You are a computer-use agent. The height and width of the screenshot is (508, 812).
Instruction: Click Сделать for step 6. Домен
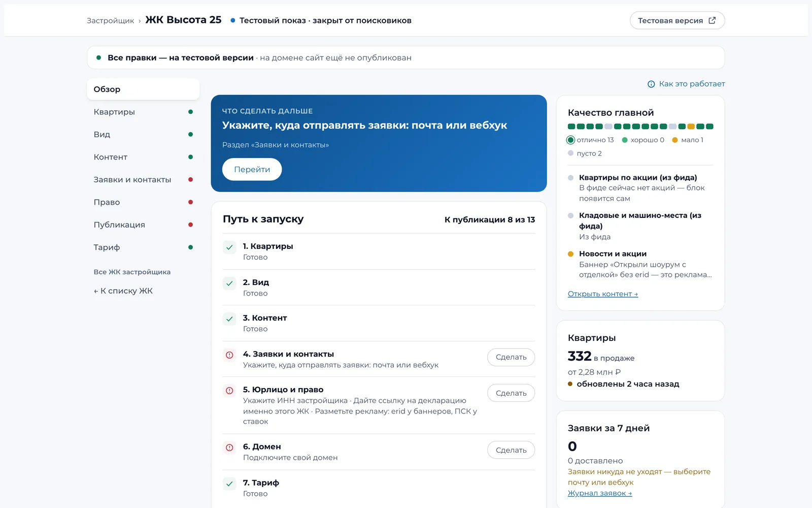click(x=511, y=450)
